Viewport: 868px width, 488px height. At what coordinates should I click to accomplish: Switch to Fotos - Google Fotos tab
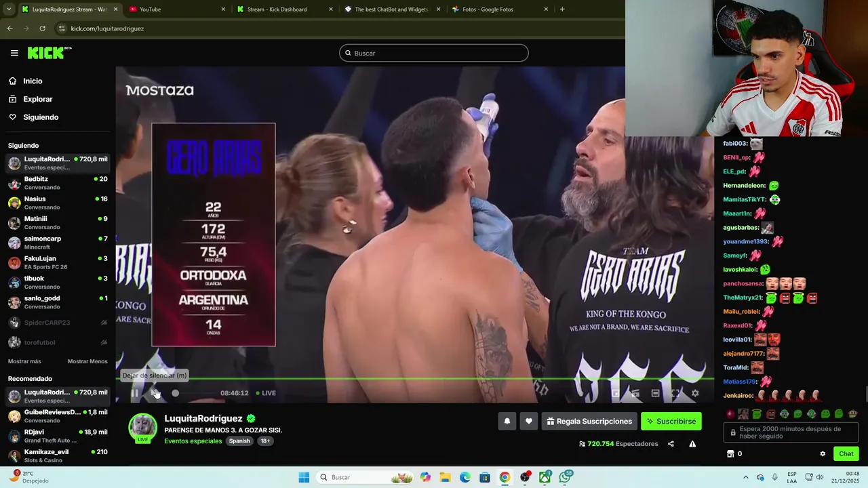pyautogui.click(x=499, y=9)
